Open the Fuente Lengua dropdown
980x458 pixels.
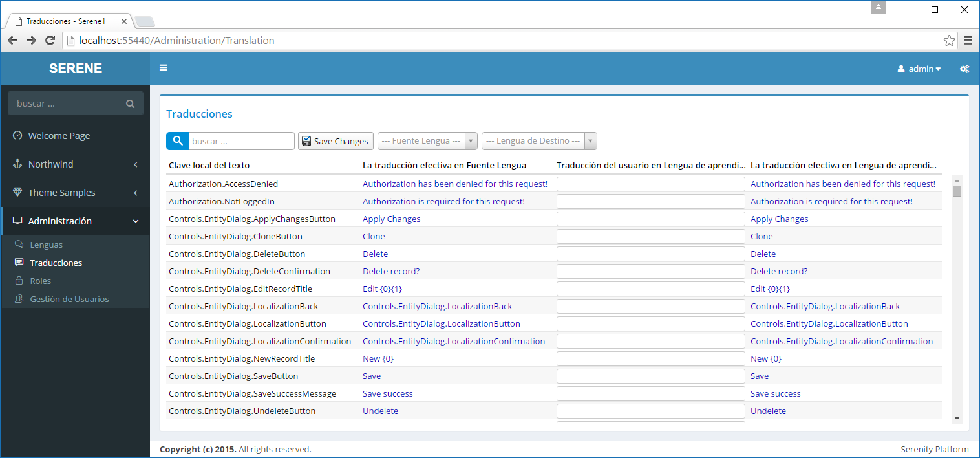(427, 141)
